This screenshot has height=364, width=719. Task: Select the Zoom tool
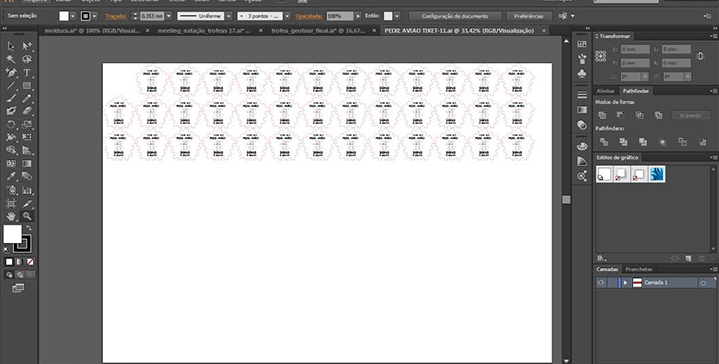(27, 216)
